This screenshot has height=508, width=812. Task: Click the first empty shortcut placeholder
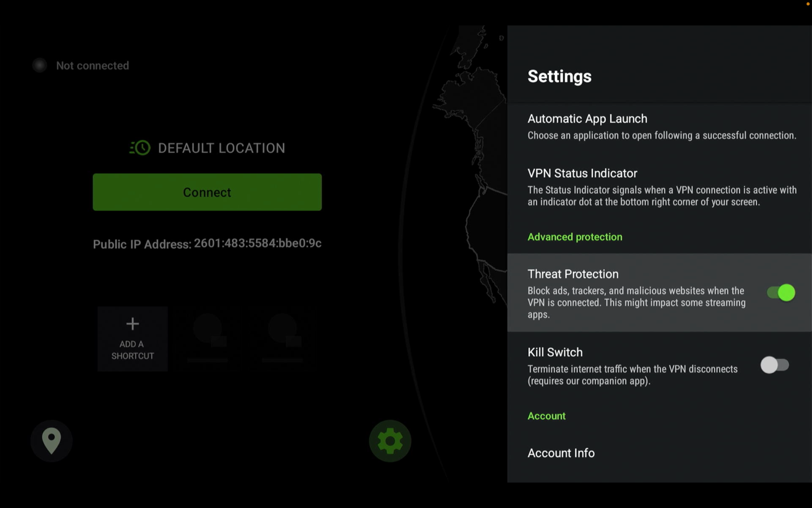[x=207, y=339]
